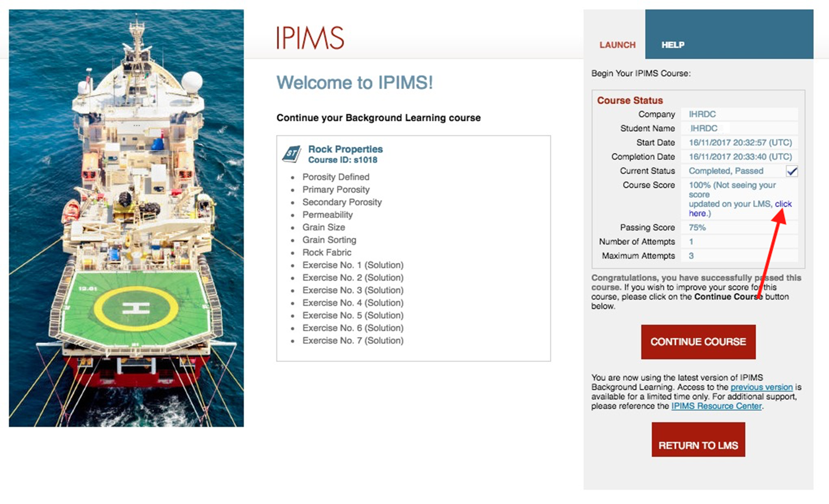Open Exercise No. 7 (Solution)
The image size is (829, 504).
(353, 340)
